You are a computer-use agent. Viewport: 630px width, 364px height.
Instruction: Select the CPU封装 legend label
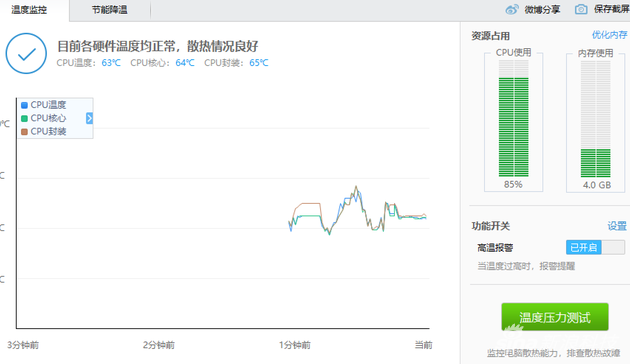[48, 131]
